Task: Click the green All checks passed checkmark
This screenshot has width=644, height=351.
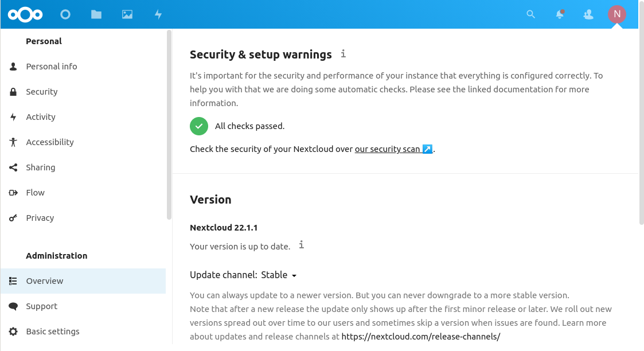Action: coord(199,126)
